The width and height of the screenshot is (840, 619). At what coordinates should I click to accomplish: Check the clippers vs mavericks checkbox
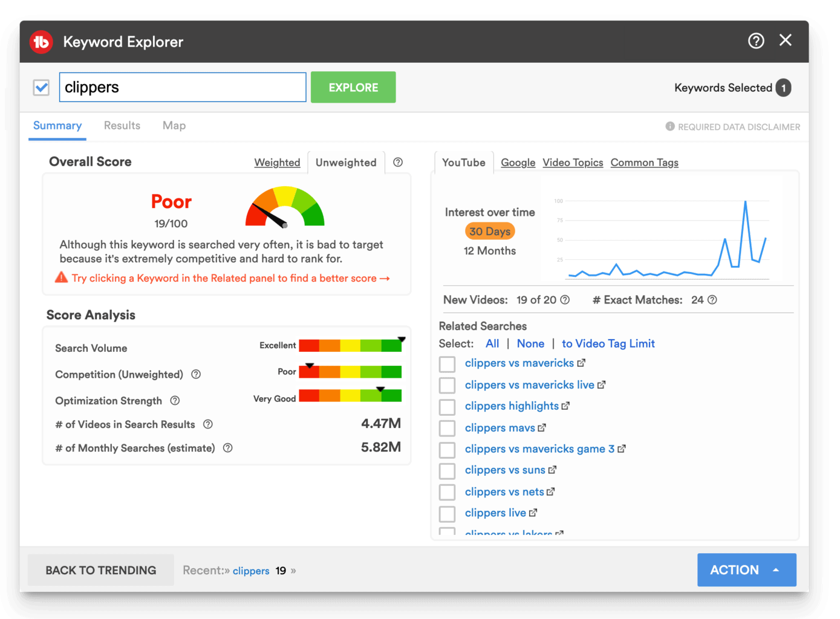[447, 364]
